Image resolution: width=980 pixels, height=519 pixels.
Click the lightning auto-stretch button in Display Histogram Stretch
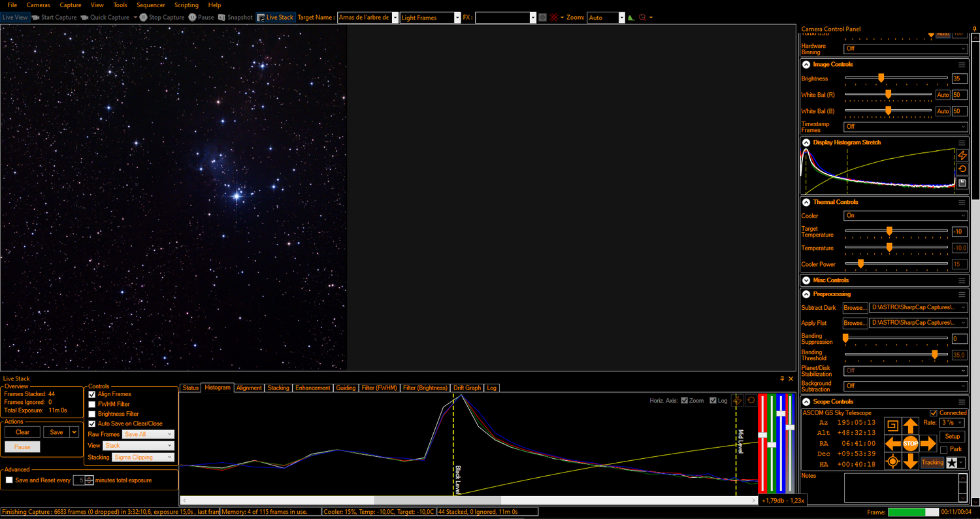(962, 156)
